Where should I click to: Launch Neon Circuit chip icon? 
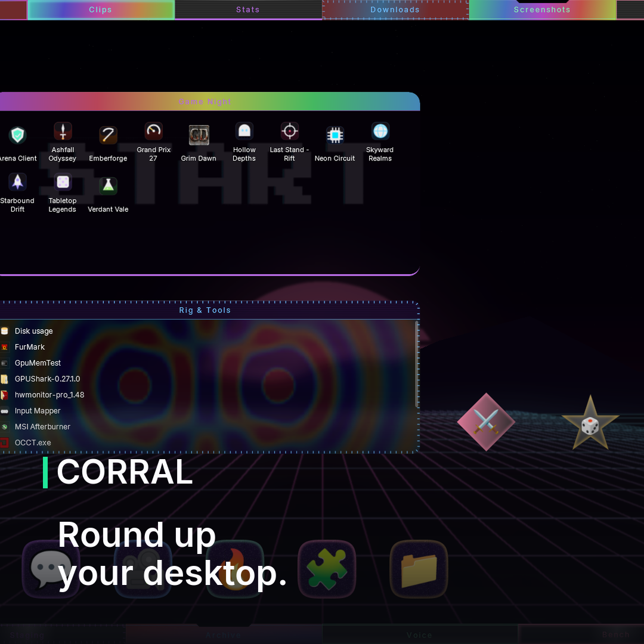tap(335, 135)
